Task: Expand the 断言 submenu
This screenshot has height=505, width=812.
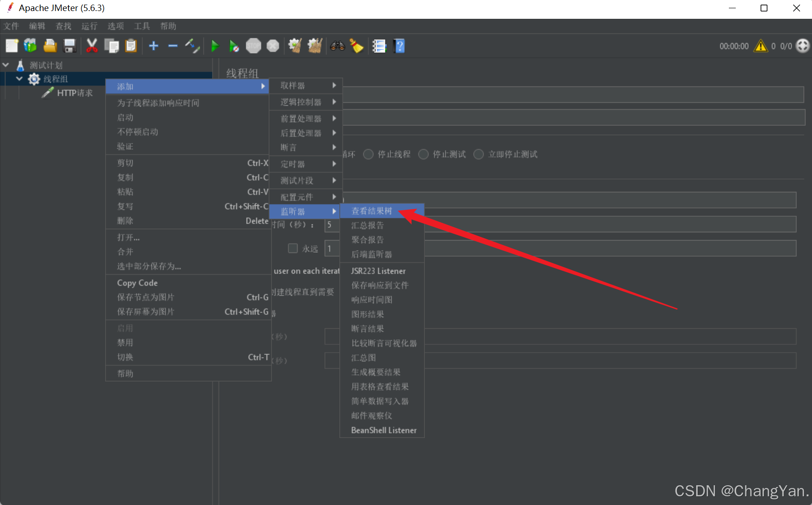Action: tap(306, 147)
